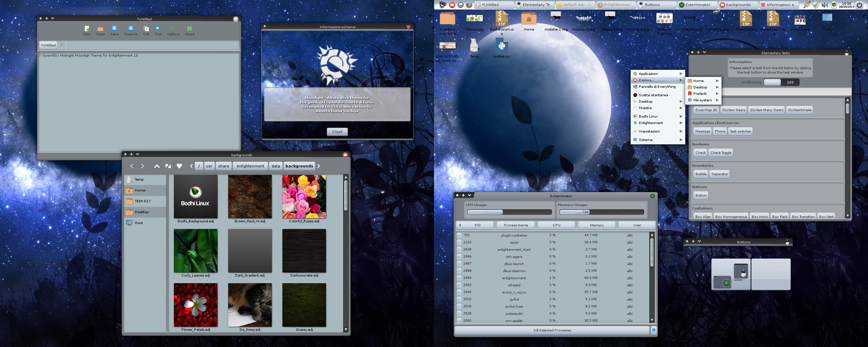
Task: Go back in the backgrounds file manager
Action: [132, 166]
